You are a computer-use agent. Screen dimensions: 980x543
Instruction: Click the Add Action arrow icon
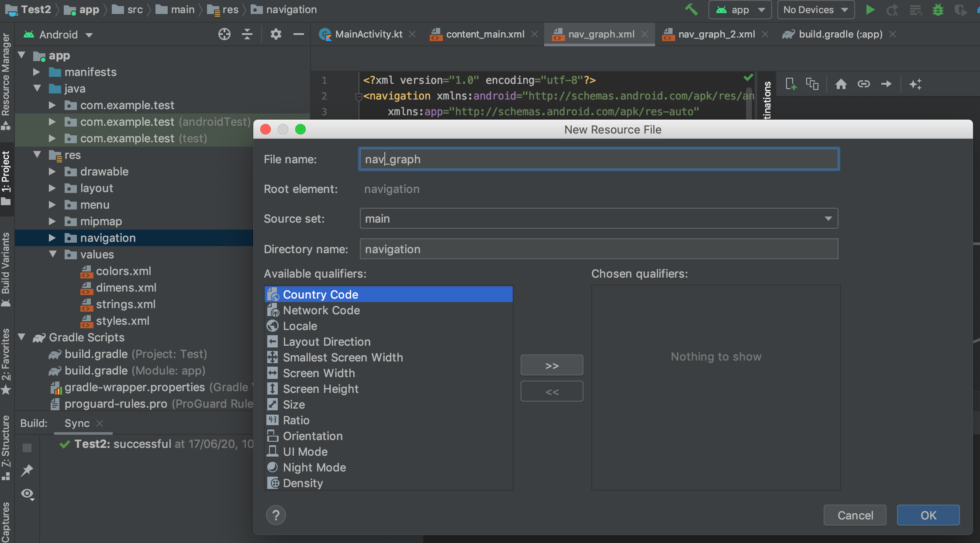(887, 84)
